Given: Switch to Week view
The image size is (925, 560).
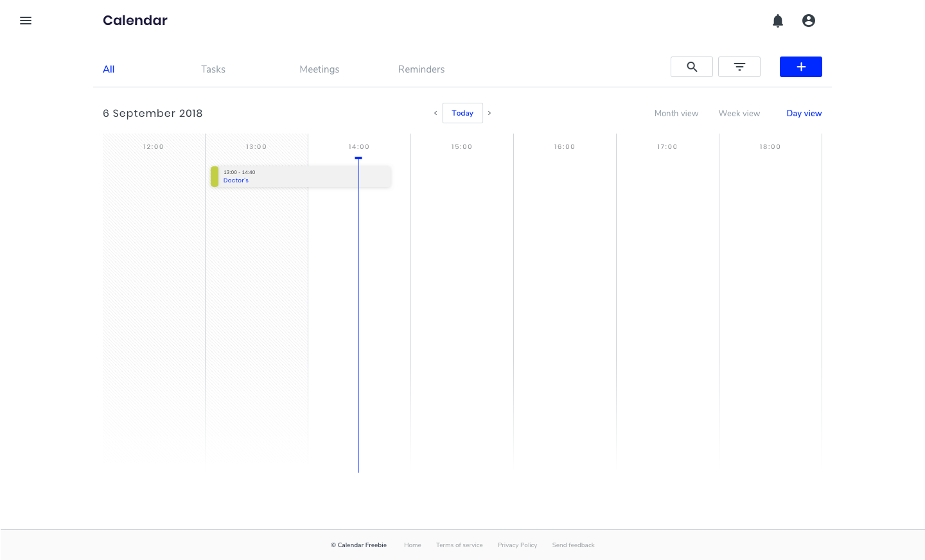Looking at the screenshot, I should point(739,113).
